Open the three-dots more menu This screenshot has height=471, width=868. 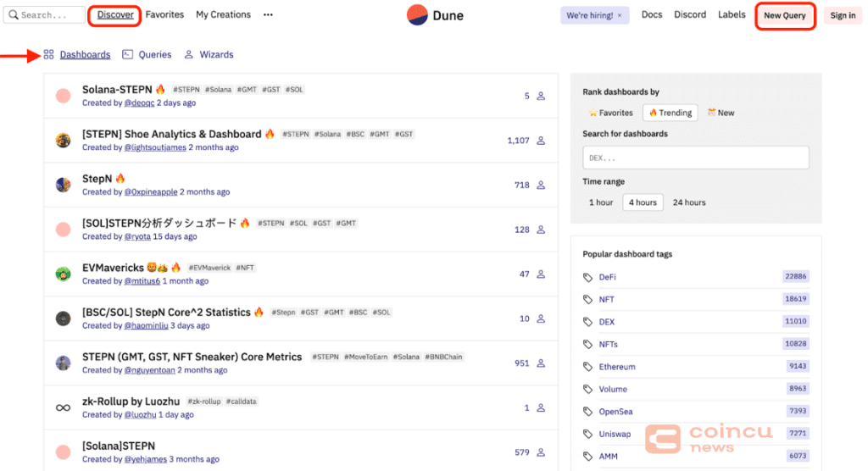pyautogui.click(x=268, y=15)
